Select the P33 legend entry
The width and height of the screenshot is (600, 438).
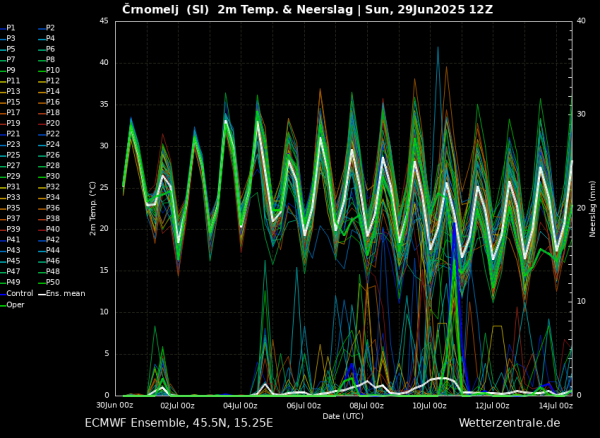click(10, 197)
